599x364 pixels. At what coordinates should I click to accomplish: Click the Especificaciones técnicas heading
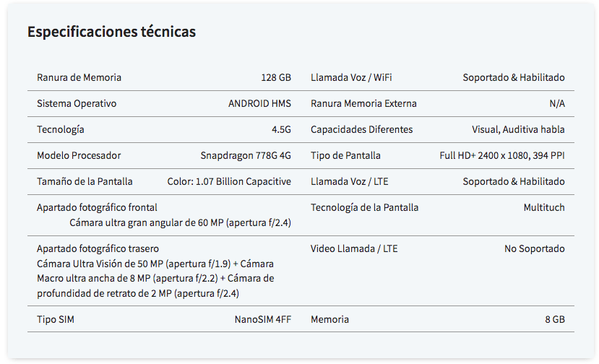pos(111,32)
